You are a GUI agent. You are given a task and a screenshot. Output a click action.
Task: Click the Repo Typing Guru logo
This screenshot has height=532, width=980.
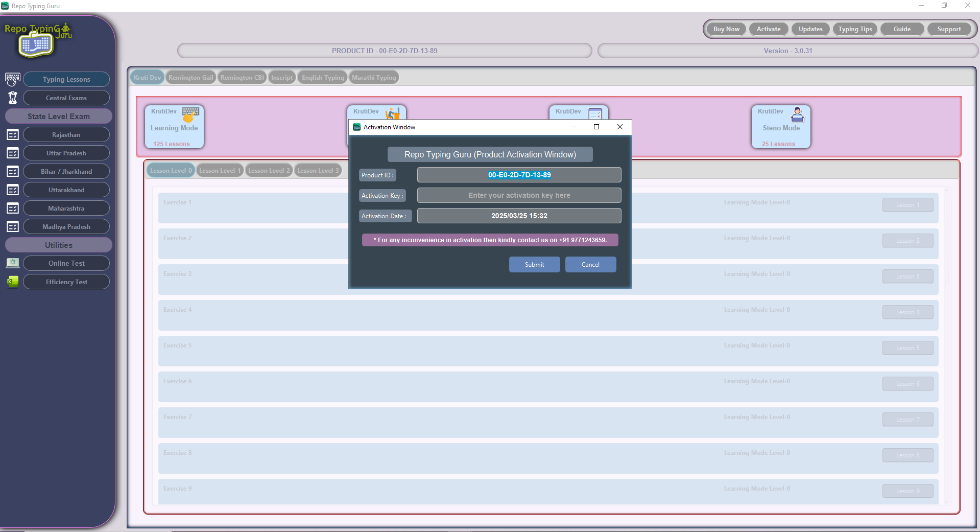tap(37, 40)
